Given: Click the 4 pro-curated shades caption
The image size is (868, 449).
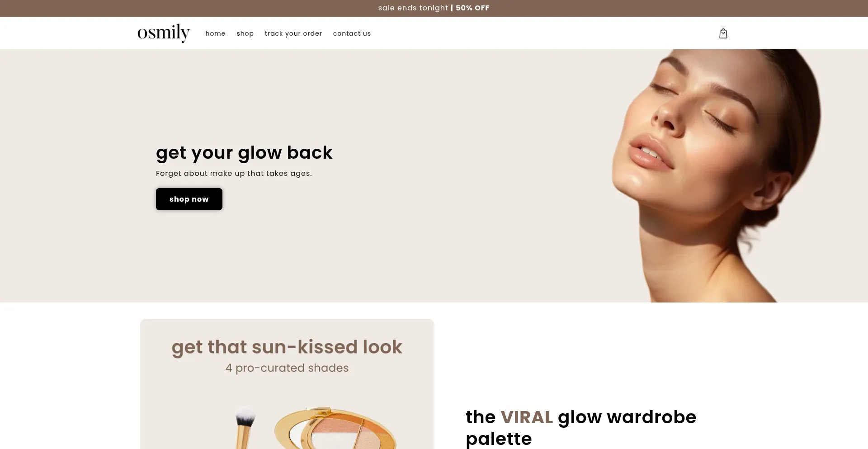Looking at the screenshot, I should pos(287,368).
